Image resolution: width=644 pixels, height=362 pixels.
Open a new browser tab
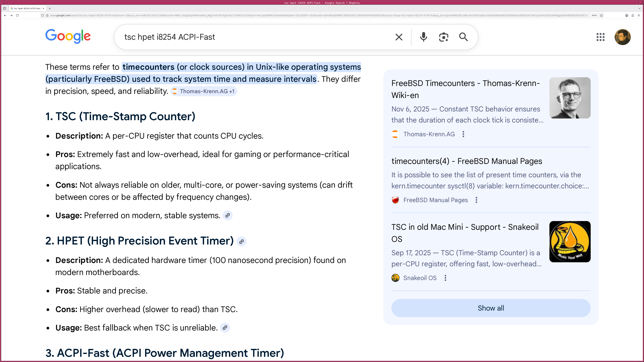[x=50, y=8]
